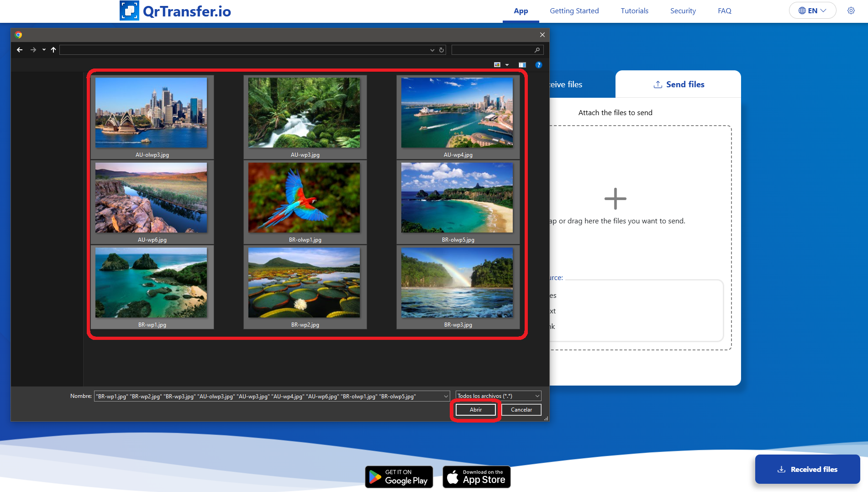Go forward in the file dialog

click(33, 50)
